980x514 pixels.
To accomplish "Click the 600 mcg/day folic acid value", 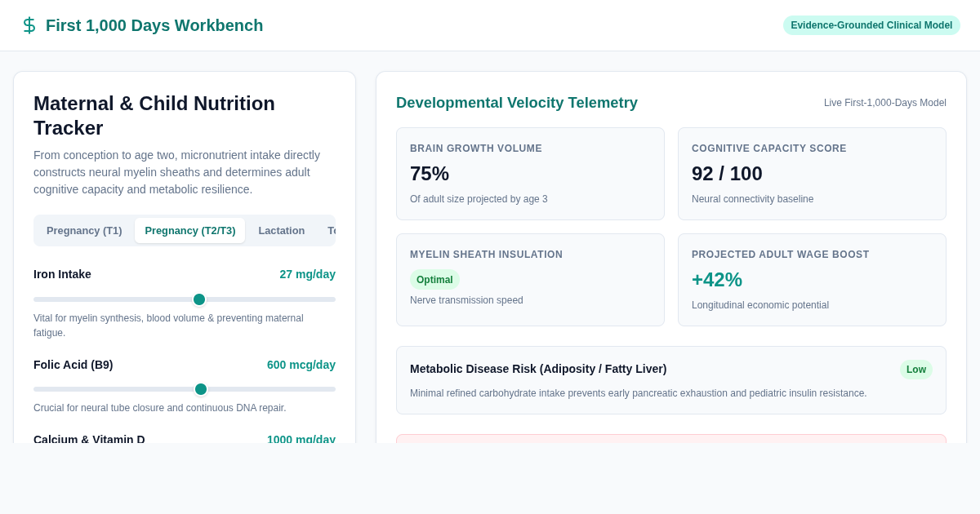I will pyautogui.click(x=301, y=365).
